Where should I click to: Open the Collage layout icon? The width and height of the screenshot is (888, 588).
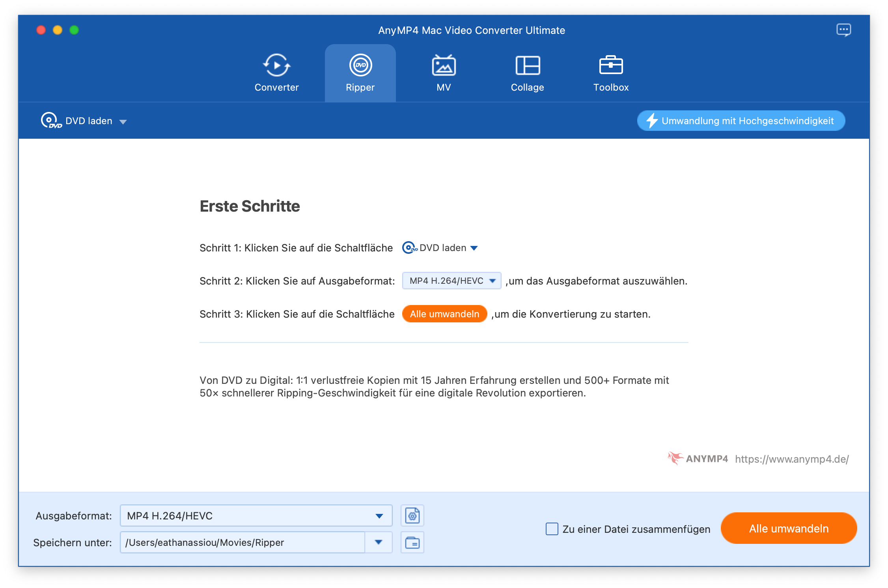pos(527,65)
